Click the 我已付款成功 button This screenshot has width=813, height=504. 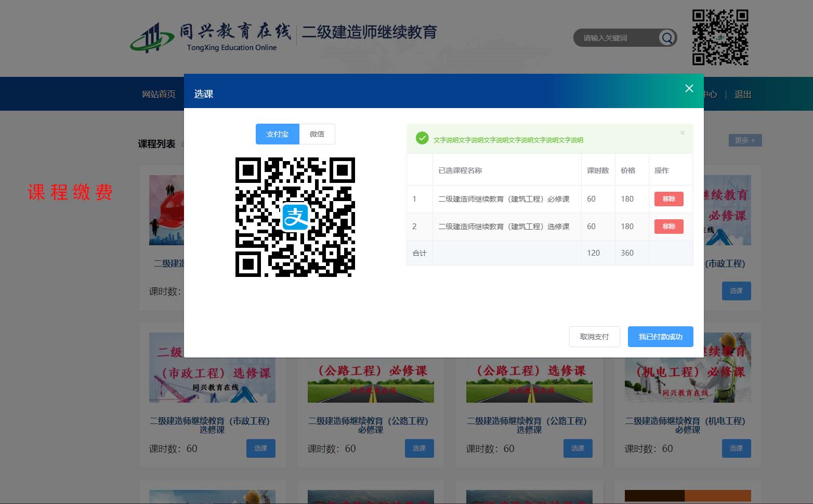(x=661, y=337)
